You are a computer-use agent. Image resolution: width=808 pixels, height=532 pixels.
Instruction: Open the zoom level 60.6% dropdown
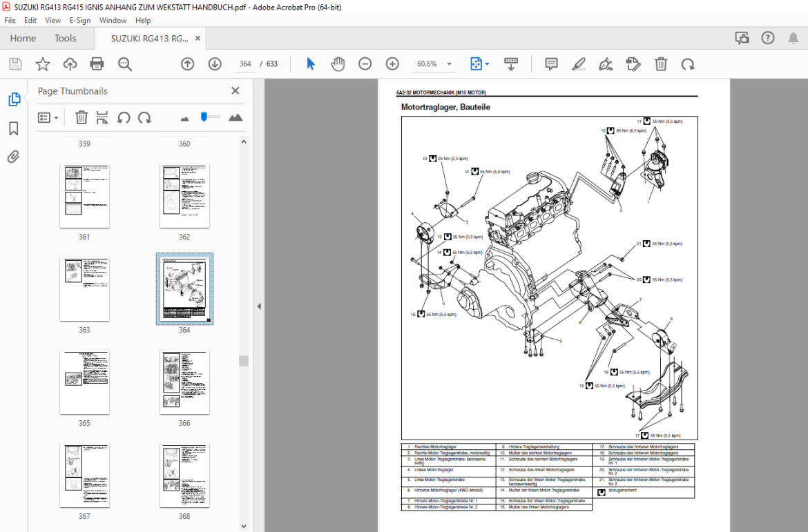[x=450, y=64]
